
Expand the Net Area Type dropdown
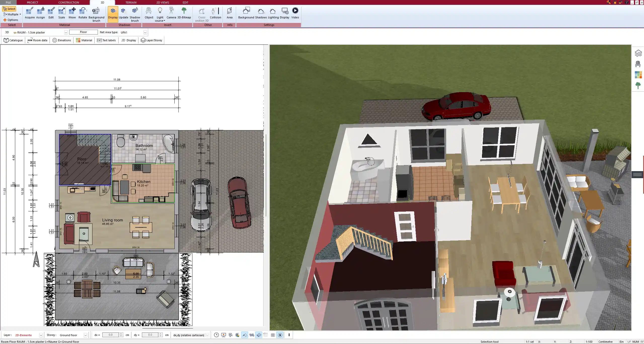pos(145,32)
